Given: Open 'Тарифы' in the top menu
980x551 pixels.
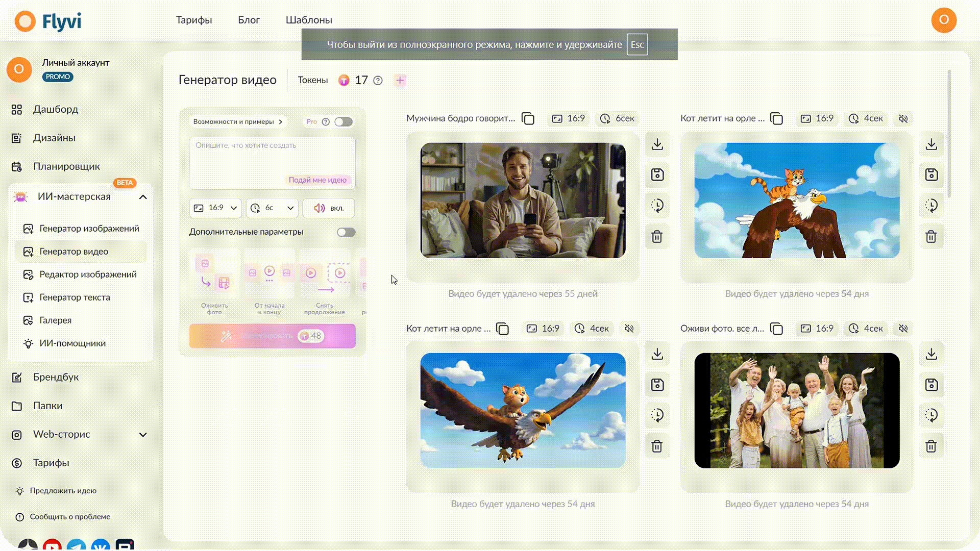Looking at the screenshot, I should [x=194, y=20].
